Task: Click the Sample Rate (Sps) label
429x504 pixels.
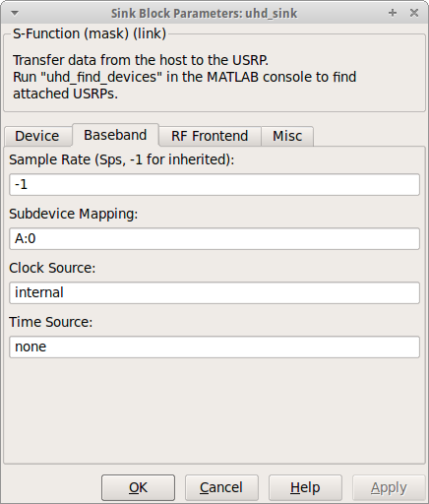Action: coord(122,159)
